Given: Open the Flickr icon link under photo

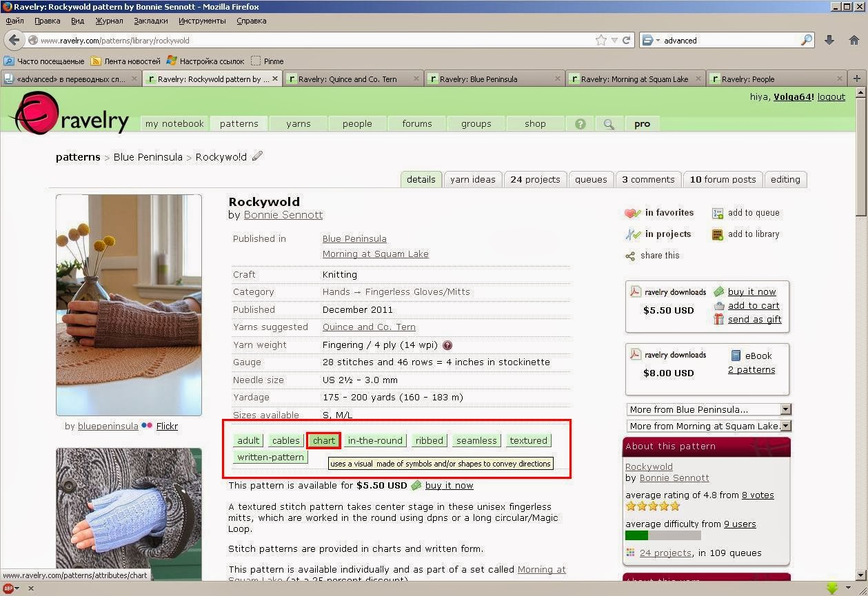Looking at the screenshot, I should point(147,426).
